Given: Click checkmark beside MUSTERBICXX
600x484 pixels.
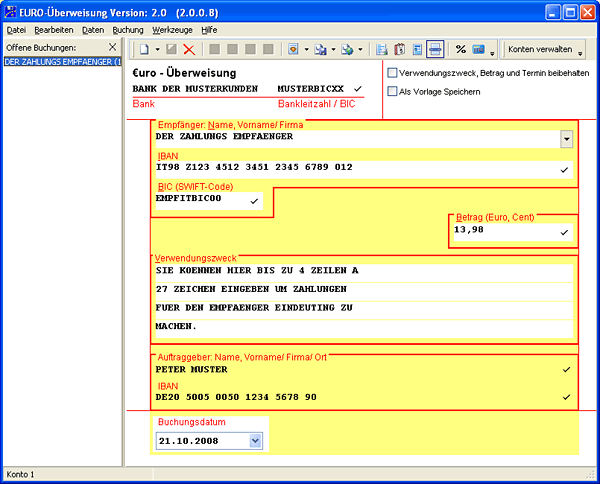Looking at the screenshot, I should [x=358, y=89].
